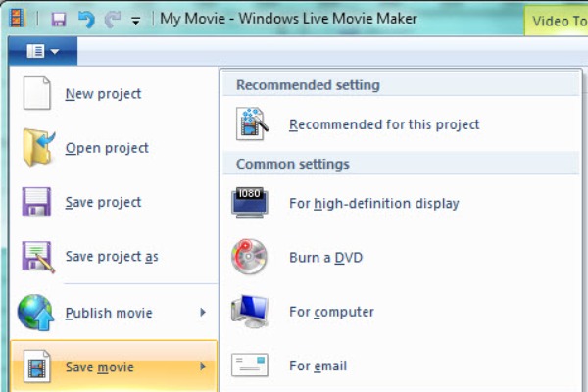Click the computer monitor icon
588x392 pixels.
click(x=250, y=312)
